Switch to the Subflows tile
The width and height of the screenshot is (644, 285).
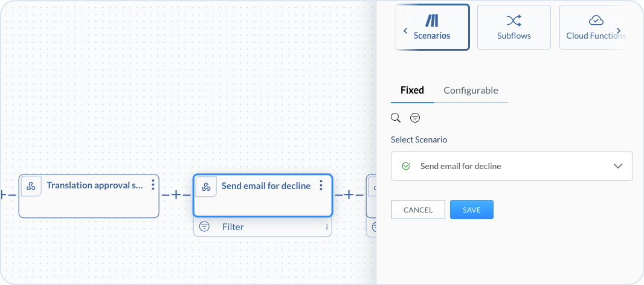click(x=514, y=27)
